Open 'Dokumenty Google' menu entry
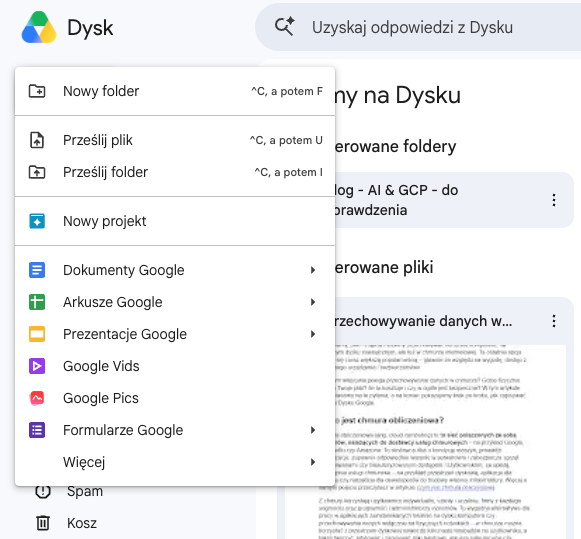The height and width of the screenshot is (539, 581). pyautogui.click(x=175, y=270)
